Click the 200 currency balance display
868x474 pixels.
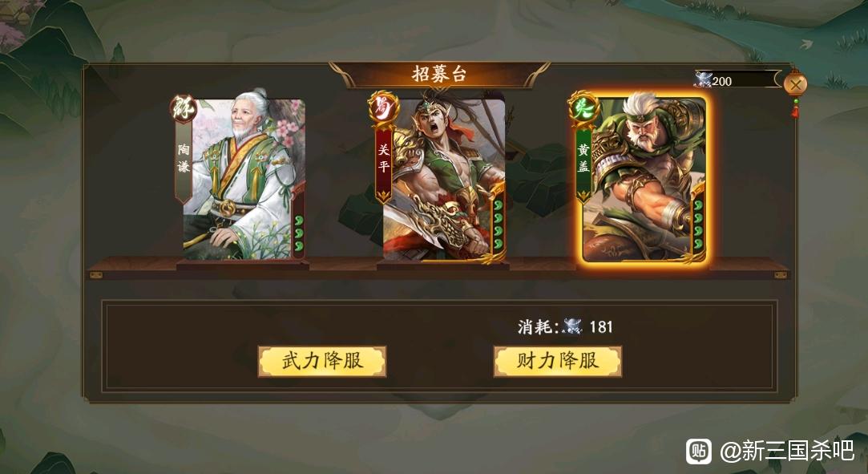tap(737, 80)
